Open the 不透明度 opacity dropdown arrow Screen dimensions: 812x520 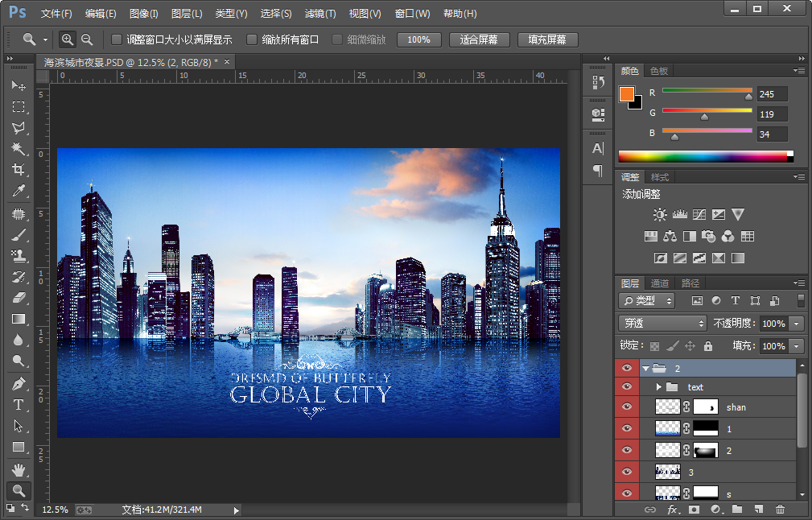(x=797, y=324)
